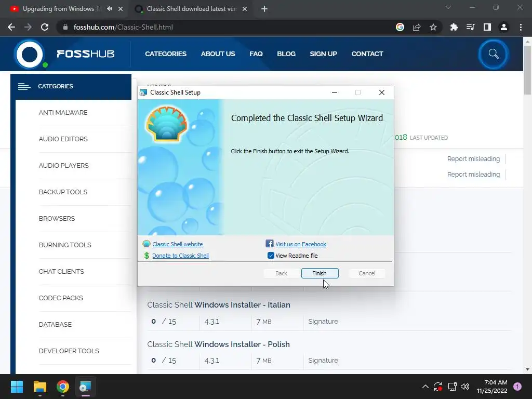Click the small shell website icon
This screenshot has height=399, width=532.
pos(146,244)
